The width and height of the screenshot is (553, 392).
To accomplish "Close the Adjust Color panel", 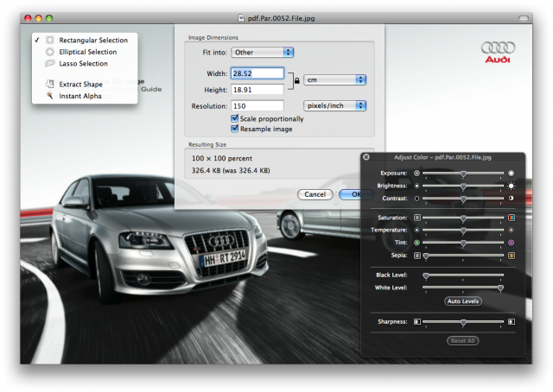I will [x=366, y=157].
